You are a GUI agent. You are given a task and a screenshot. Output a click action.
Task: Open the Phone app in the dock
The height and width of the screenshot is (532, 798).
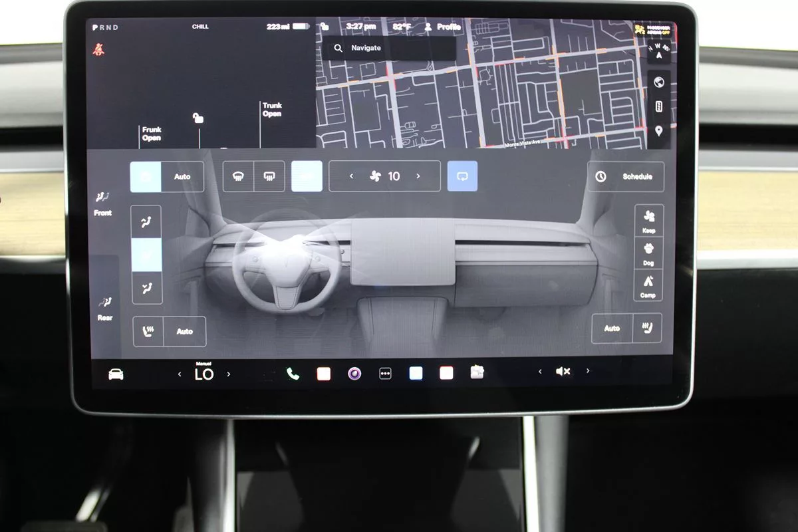point(293,374)
